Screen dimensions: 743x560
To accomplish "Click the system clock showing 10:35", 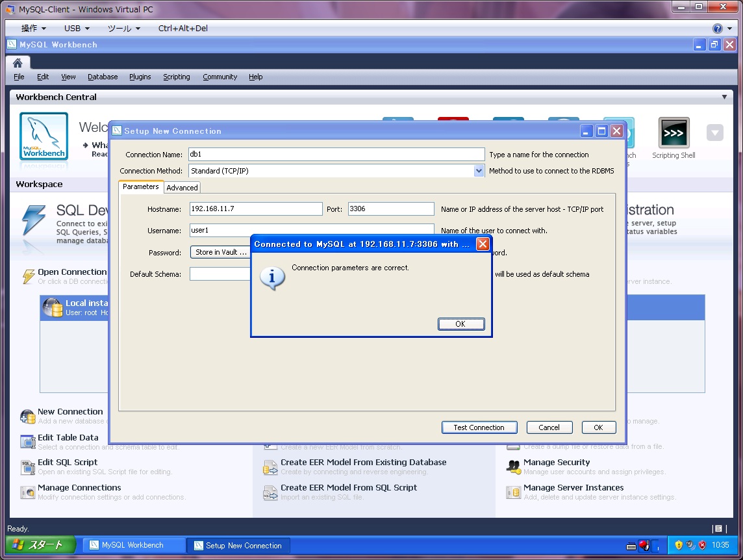I will (x=720, y=545).
